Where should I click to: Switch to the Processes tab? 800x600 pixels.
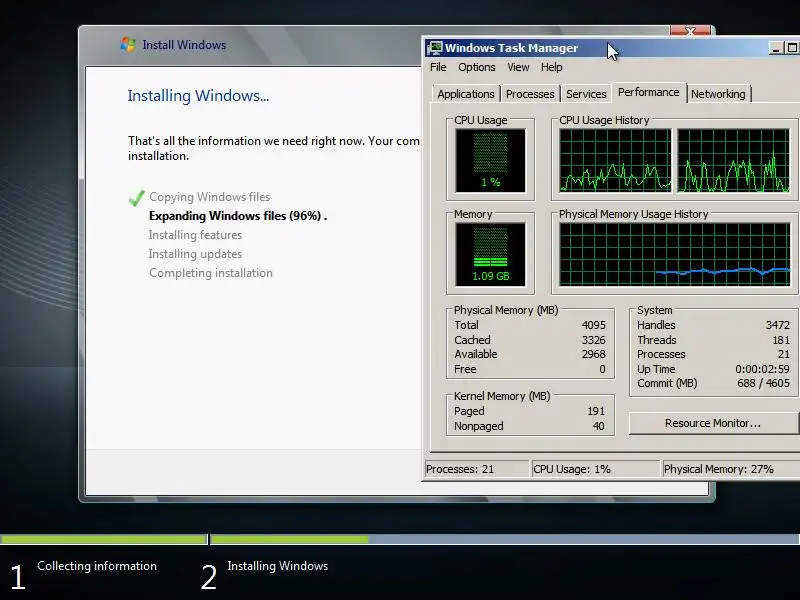click(530, 94)
